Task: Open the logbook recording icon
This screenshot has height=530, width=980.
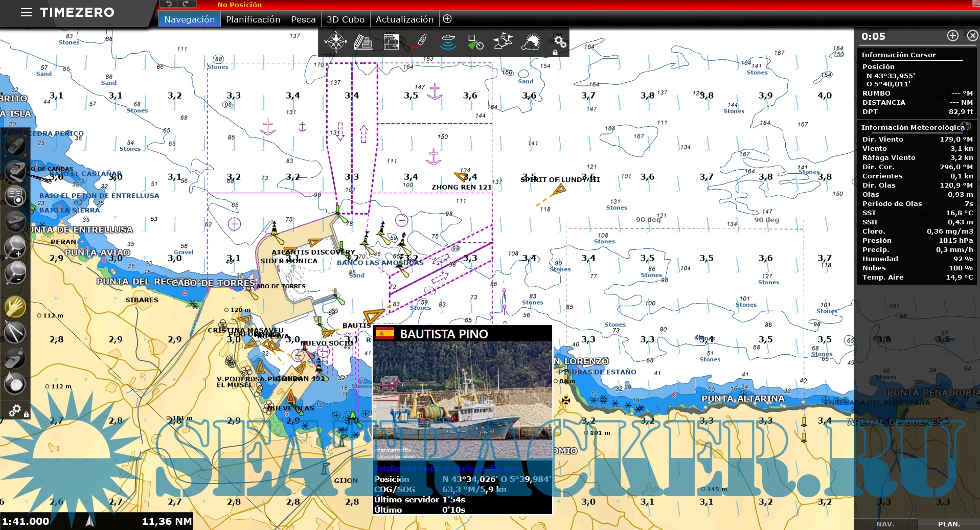Action: click(15, 196)
